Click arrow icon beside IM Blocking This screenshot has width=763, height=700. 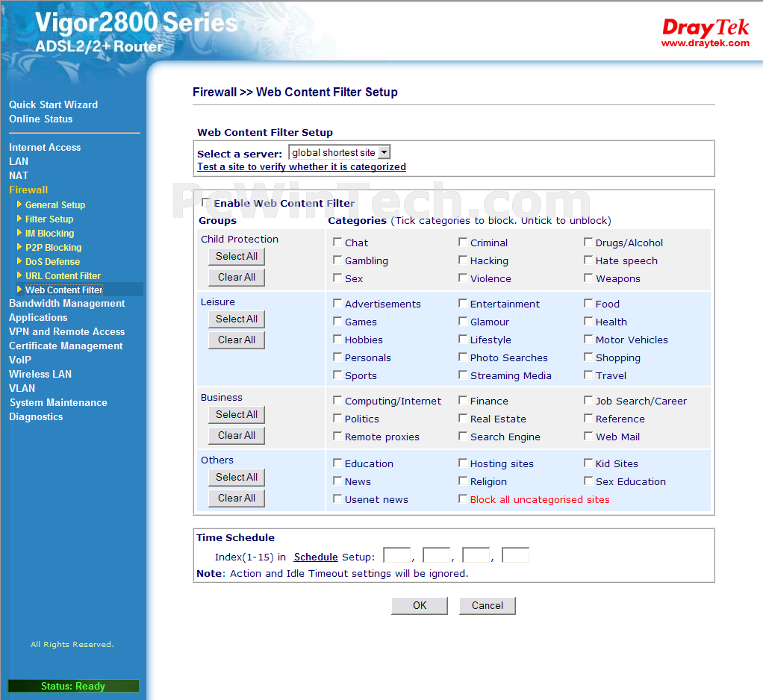tap(19, 233)
